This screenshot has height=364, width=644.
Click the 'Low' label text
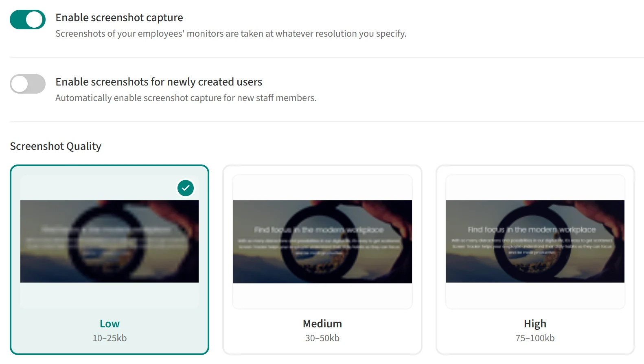point(110,324)
